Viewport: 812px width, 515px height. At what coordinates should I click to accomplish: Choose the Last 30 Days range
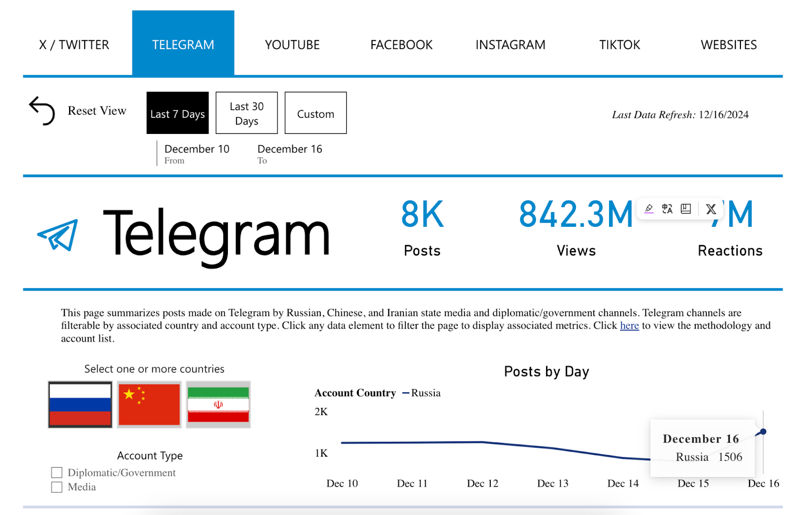[x=247, y=113]
